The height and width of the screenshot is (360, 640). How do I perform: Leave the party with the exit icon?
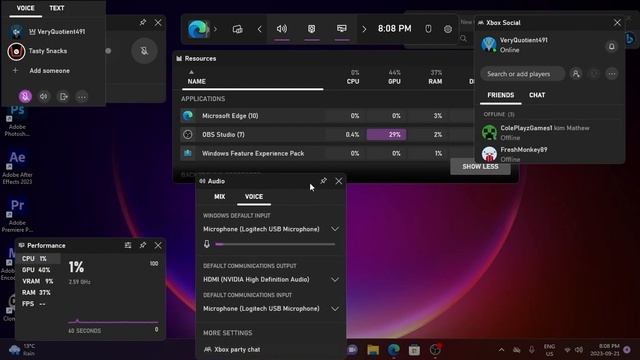point(63,97)
